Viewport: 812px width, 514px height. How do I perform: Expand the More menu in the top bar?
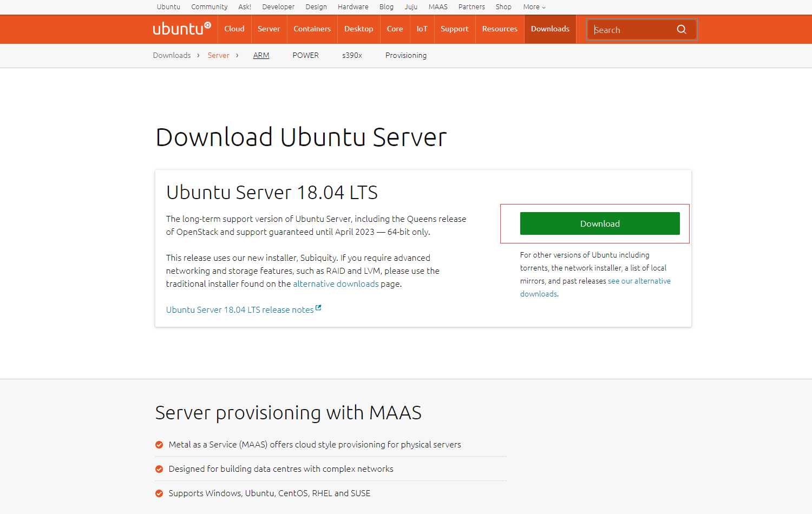[534, 7]
